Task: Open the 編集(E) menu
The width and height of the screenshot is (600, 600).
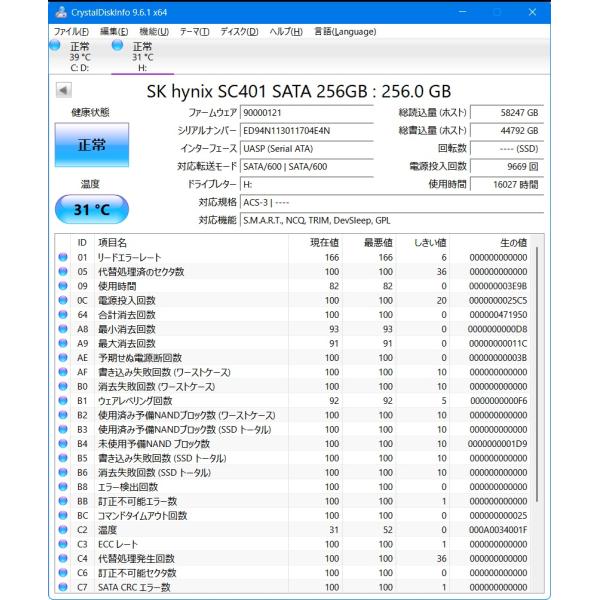Action: pos(114,31)
